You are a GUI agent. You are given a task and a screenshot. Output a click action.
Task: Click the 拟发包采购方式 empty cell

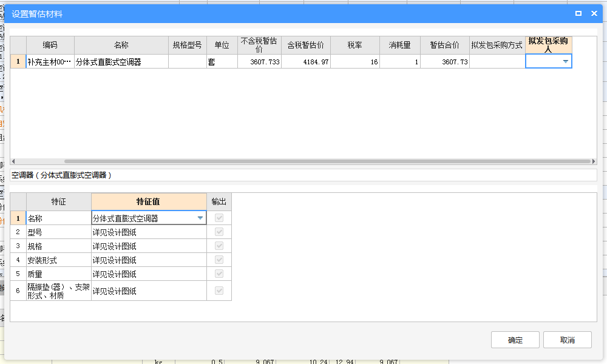click(497, 62)
